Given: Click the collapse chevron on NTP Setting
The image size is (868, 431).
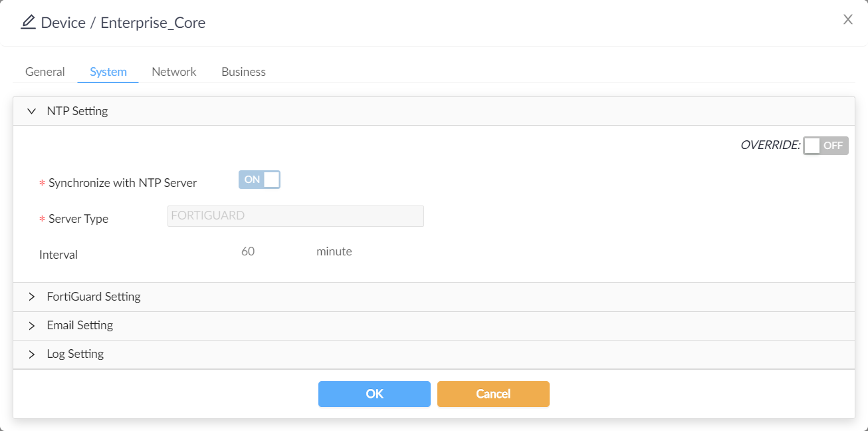Looking at the screenshot, I should (x=31, y=110).
